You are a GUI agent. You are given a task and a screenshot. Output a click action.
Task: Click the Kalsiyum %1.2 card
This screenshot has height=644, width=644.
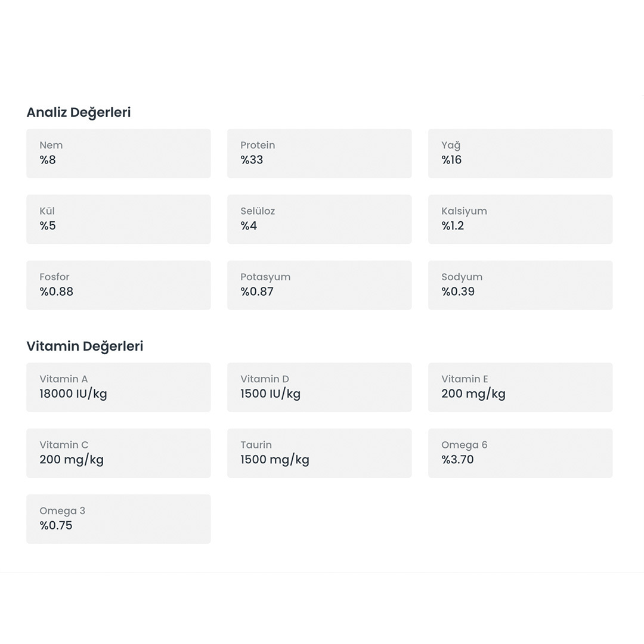coord(520,219)
